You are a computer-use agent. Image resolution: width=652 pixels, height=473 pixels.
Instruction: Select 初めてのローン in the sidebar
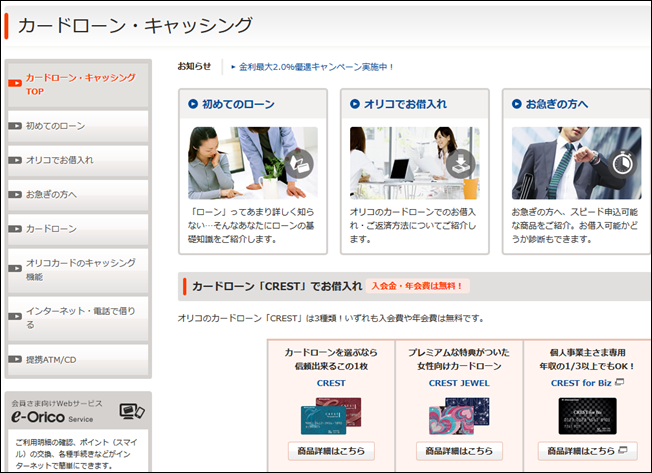pos(78,126)
